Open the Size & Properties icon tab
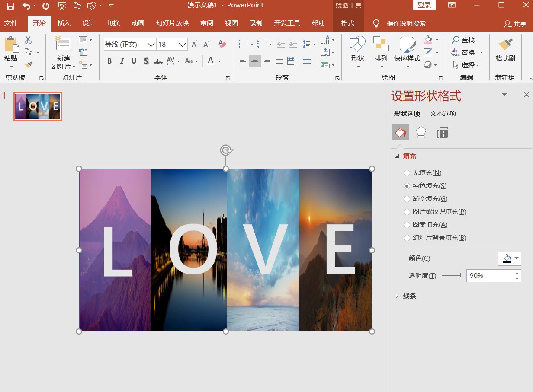The width and height of the screenshot is (533, 392). click(x=442, y=132)
